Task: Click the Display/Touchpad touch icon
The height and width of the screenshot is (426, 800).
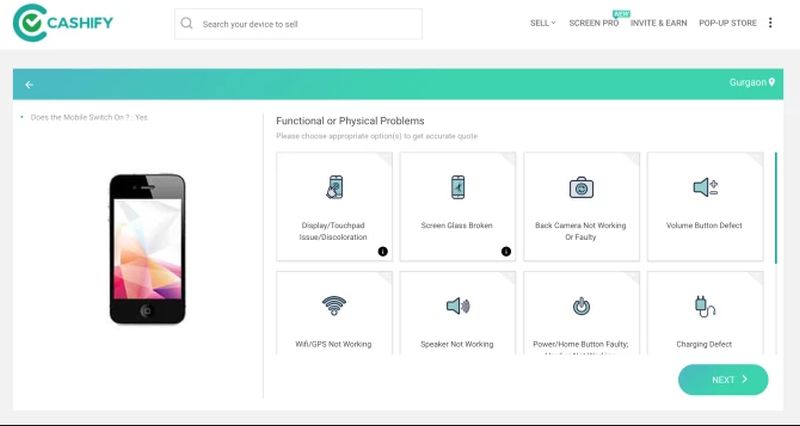Action: [x=335, y=187]
